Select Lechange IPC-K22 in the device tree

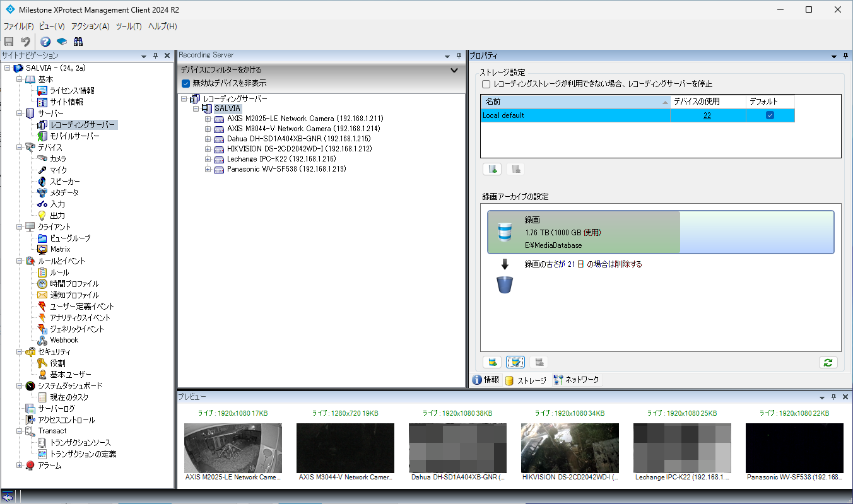click(x=281, y=159)
